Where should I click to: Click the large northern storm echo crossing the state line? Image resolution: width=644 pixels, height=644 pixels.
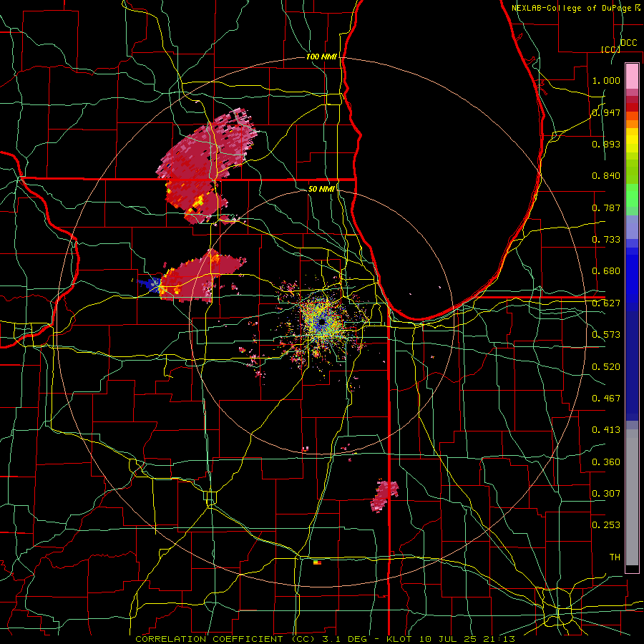tap(205, 165)
